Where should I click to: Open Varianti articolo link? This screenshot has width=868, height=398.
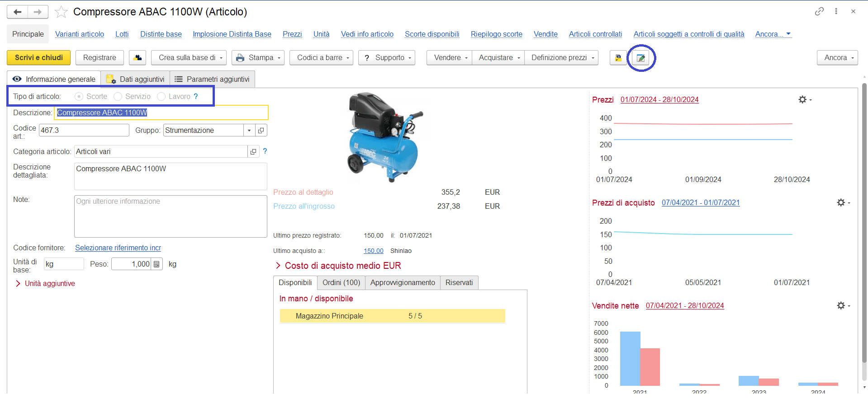[x=80, y=34]
